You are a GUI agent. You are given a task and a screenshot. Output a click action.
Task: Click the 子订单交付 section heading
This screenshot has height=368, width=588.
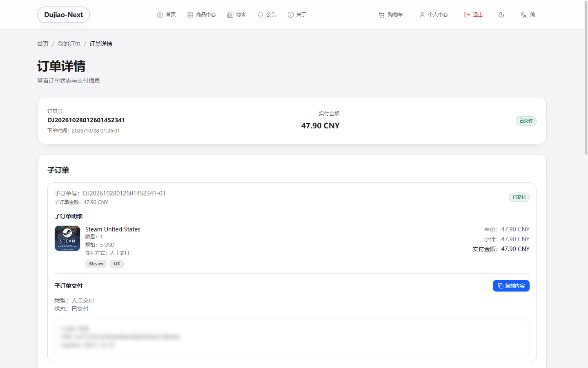[68, 286]
